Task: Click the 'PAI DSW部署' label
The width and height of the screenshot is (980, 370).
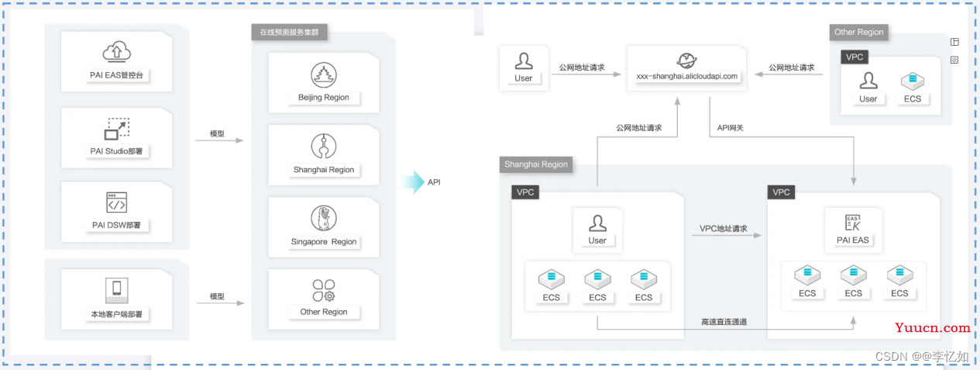Action: [x=116, y=226]
